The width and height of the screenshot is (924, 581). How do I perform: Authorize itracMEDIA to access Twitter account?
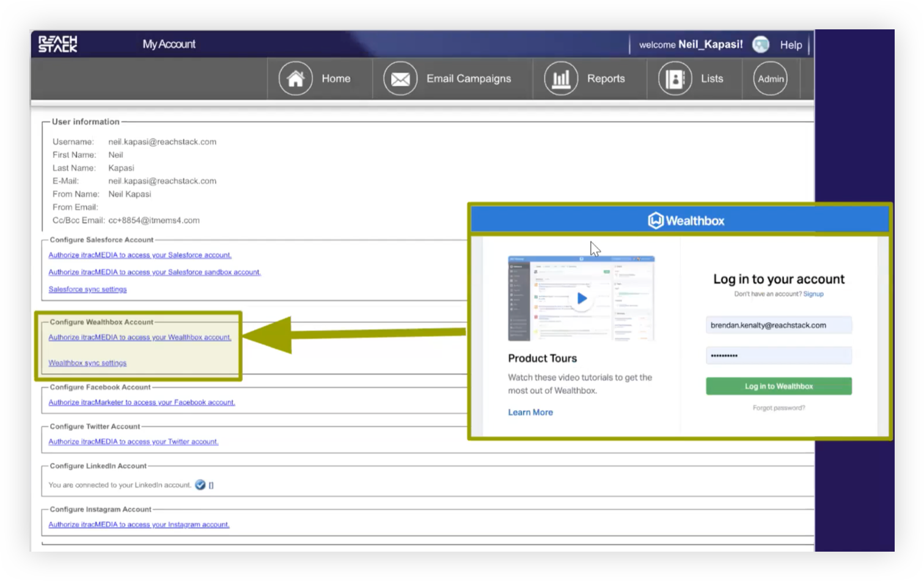pos(133,442)
